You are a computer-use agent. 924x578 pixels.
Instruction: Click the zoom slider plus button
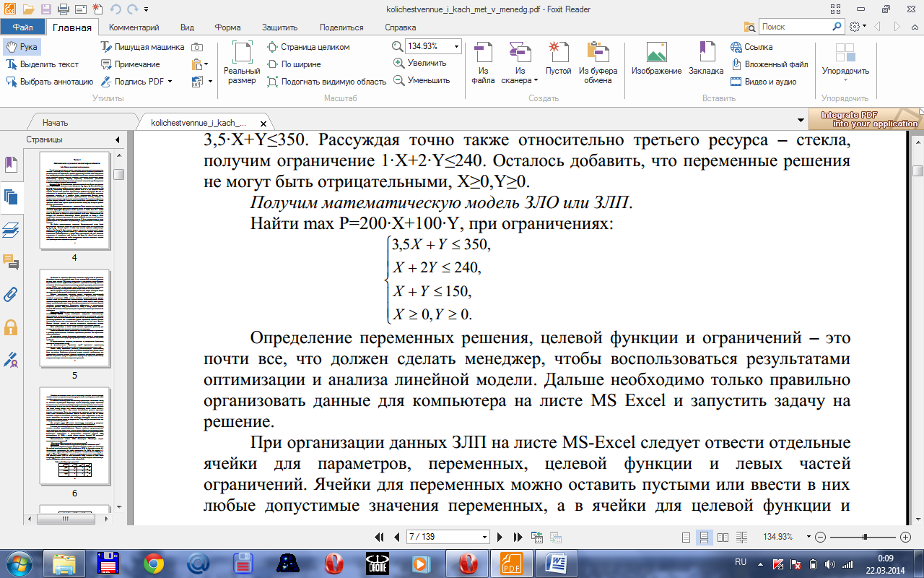(x=906, y=538)
